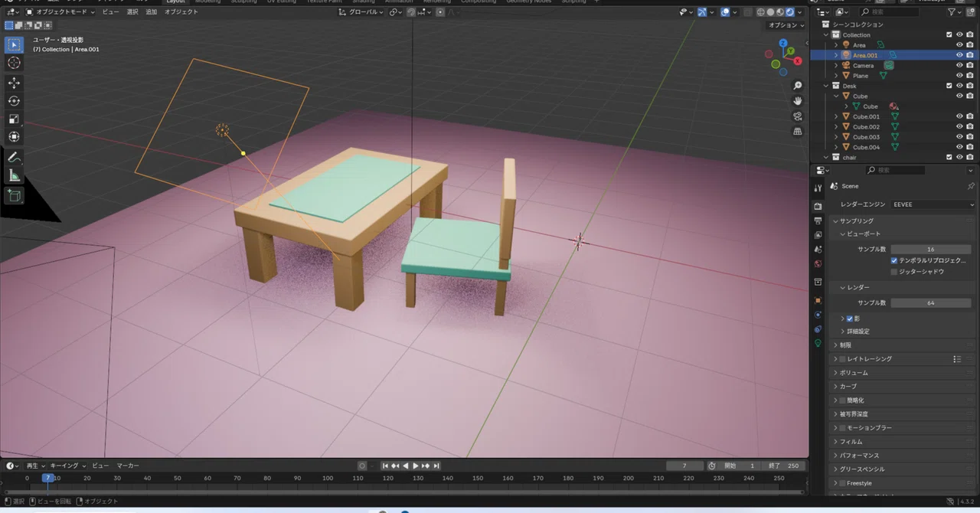Image resolution: width=980 pixels, height=513 pixels.
Task: Click the pin icon in Scene properties
Action: pos(971,186)
